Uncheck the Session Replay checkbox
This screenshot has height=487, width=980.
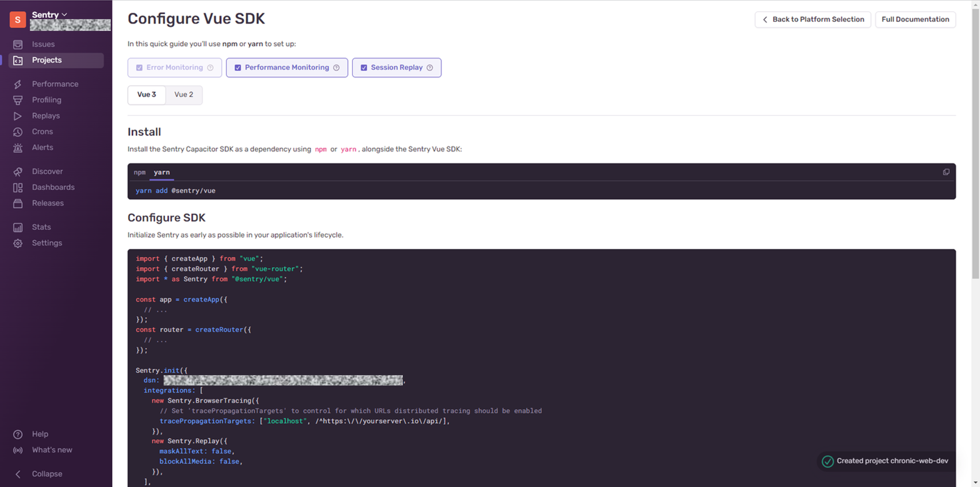[364, 68]
